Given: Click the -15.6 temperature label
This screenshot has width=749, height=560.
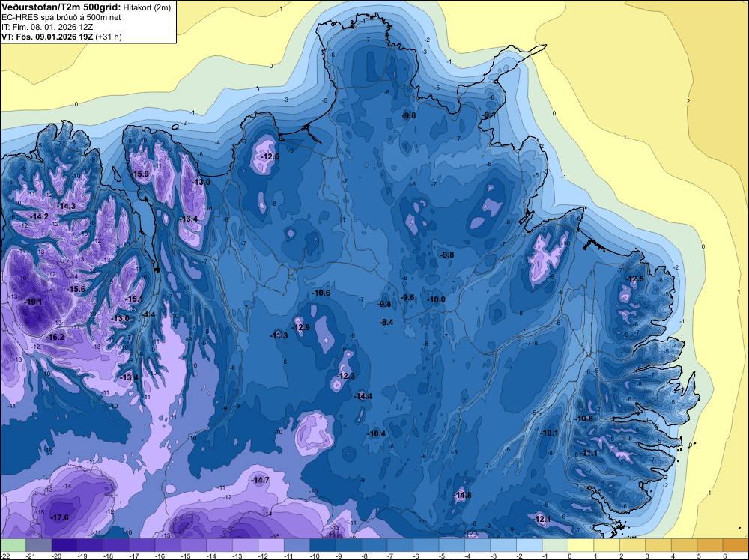Looking at the screenshot, I should pos(76,289).
